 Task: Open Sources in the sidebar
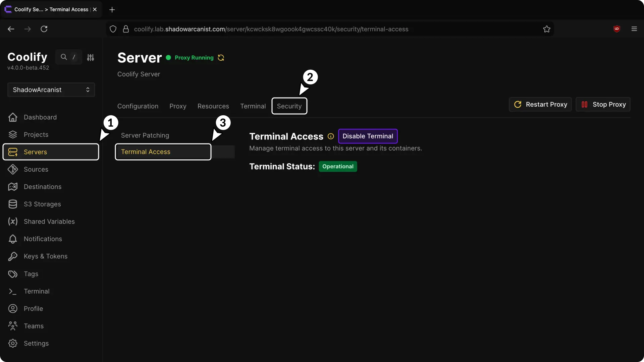point(12,169)
